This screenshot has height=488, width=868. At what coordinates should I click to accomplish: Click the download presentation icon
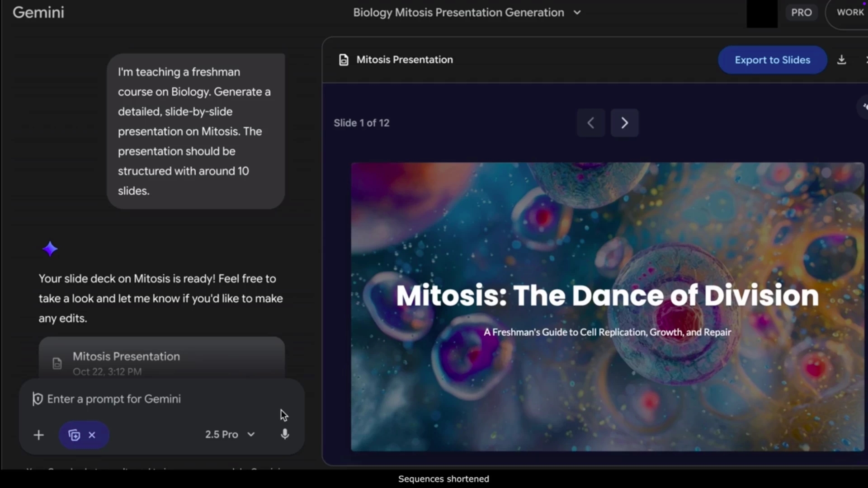click(841, 60)
